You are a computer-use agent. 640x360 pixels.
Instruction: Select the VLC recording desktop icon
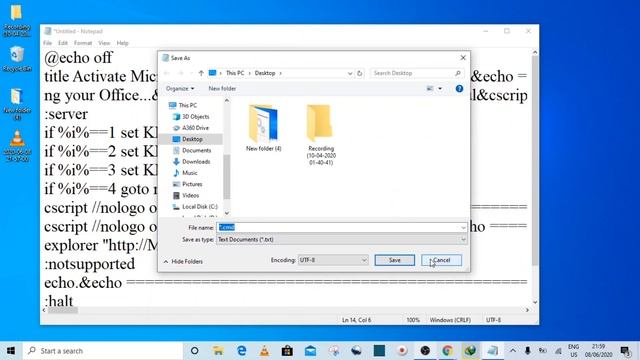(x=17, y=146)
